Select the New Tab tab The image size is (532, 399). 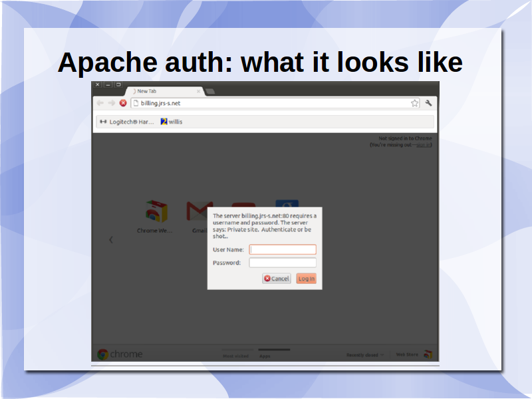(x=165, y=91)
